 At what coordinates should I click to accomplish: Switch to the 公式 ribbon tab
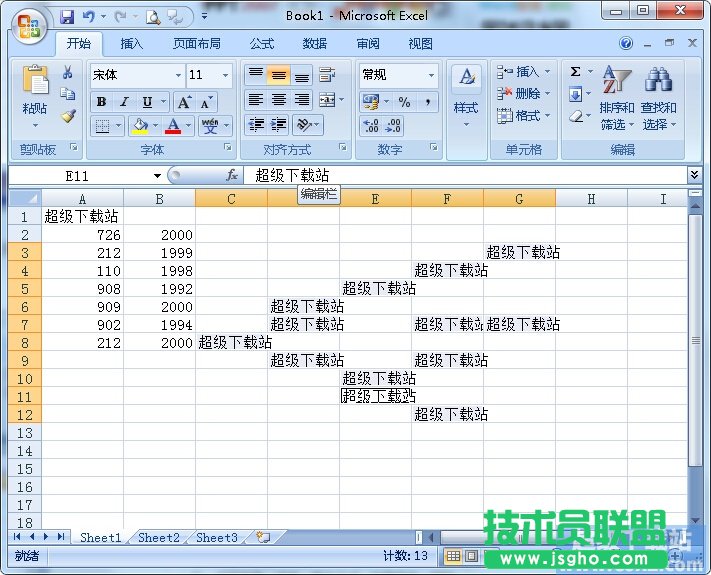click(262, 44)
